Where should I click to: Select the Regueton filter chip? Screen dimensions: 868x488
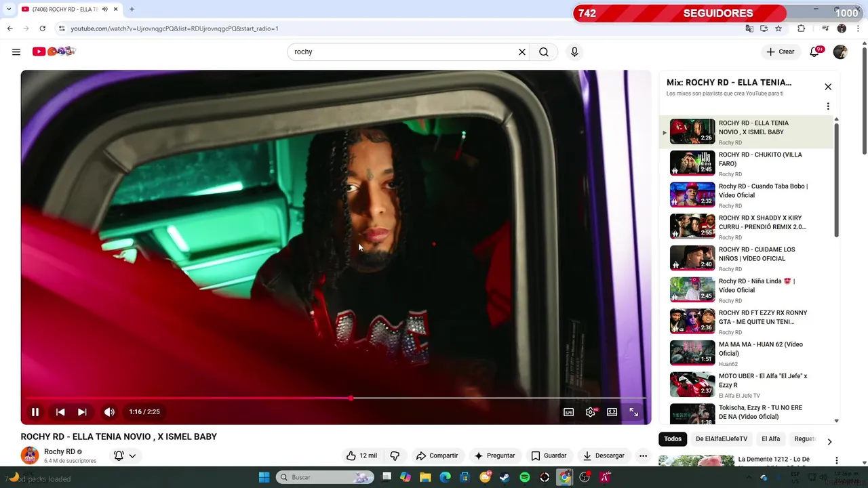[x=805, y=439]
